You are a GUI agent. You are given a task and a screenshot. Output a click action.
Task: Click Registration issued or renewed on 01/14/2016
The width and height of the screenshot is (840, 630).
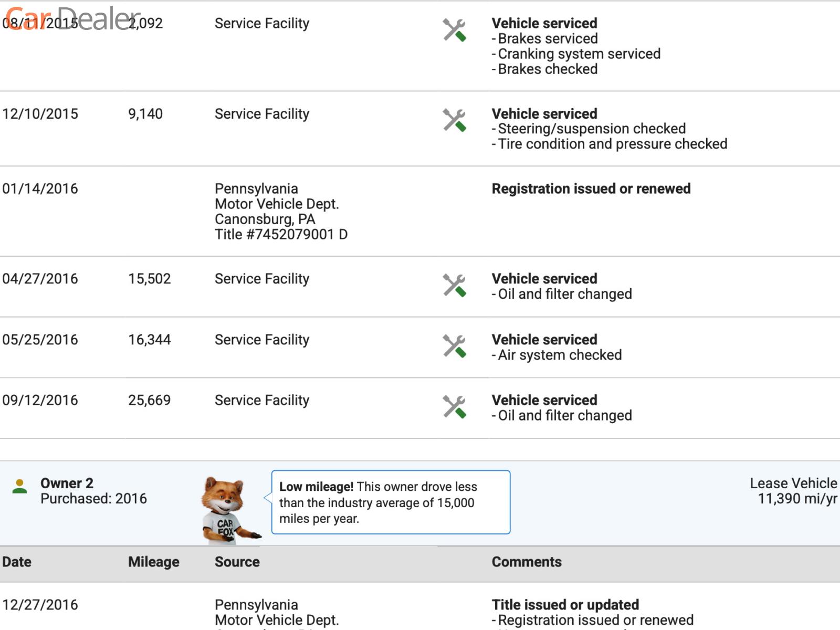(x=591, y=188)
